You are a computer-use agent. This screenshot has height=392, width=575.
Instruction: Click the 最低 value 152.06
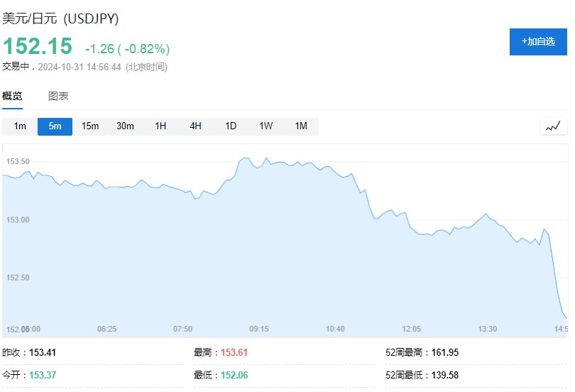click(234, 375)
